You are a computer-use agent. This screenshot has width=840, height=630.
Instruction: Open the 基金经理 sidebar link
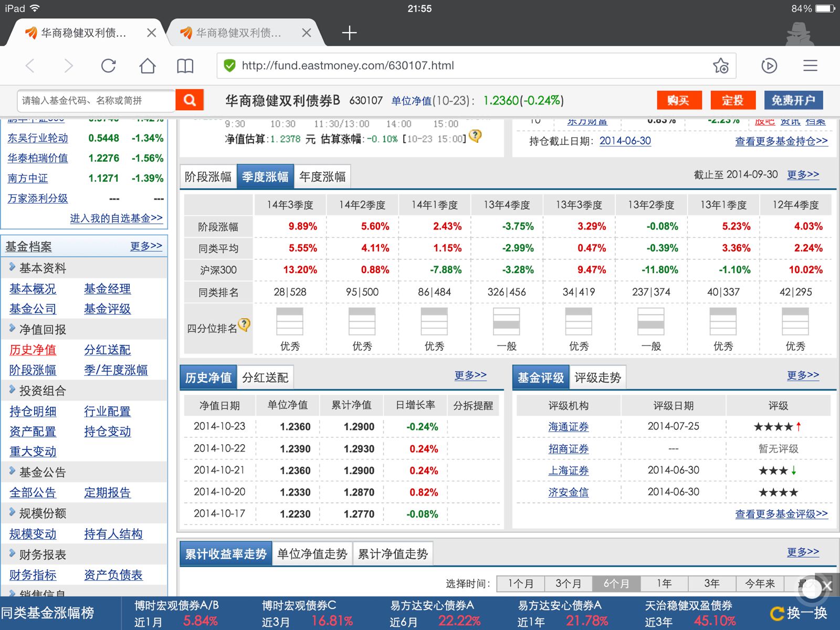[x=108, y=289]
